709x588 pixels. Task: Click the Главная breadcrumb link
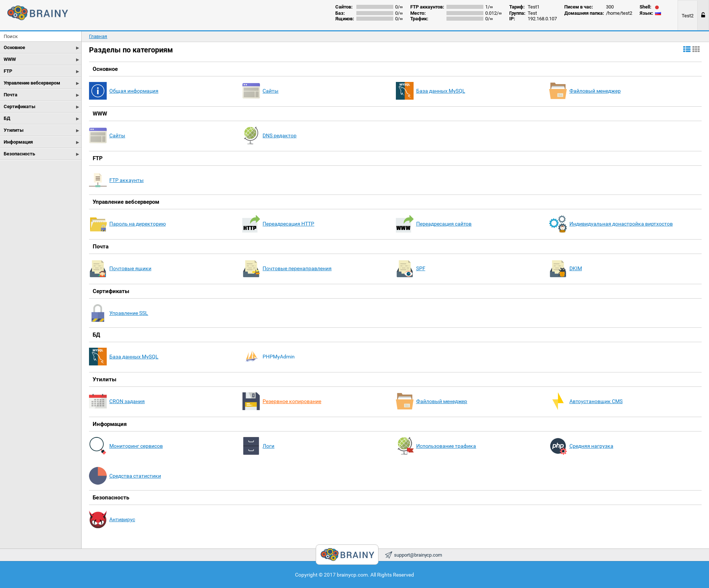coord(98,36)
